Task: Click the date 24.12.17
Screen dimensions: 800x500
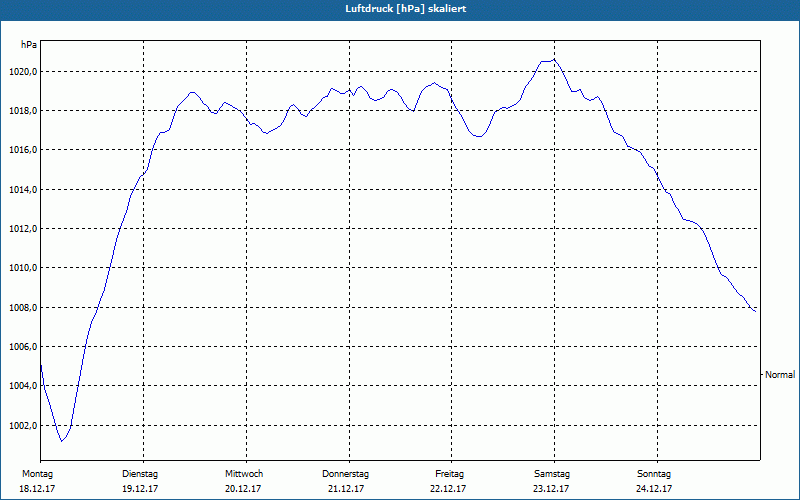Action: (x=654, y=489)
